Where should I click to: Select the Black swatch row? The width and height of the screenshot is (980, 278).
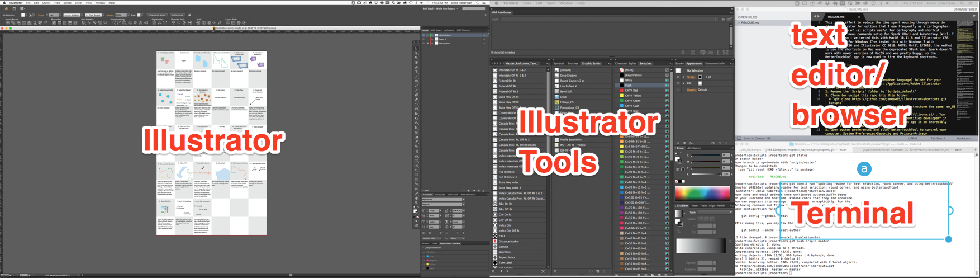point(642,85)
